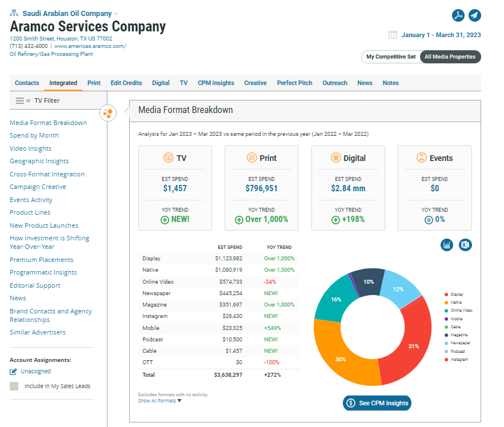Export table to Excel
Screen dimensions: 504x427
coord(465,245)
